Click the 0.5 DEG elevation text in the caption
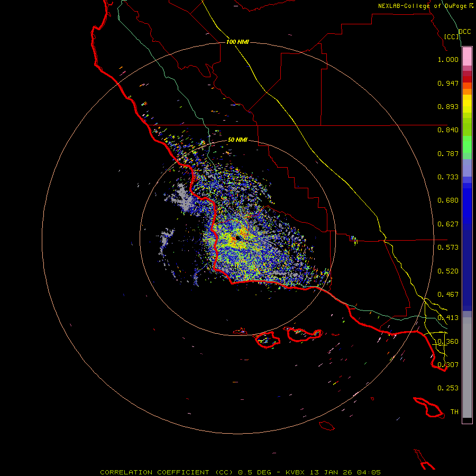476x476 pixels. click(255, 472)
